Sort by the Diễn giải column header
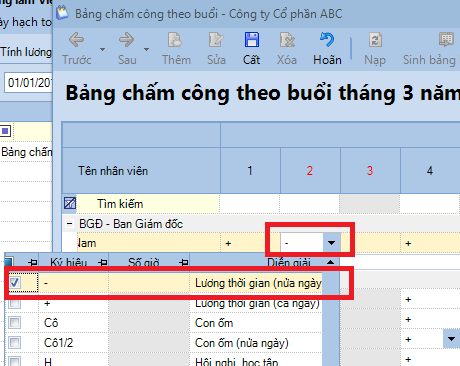 (x=289, y=262)
